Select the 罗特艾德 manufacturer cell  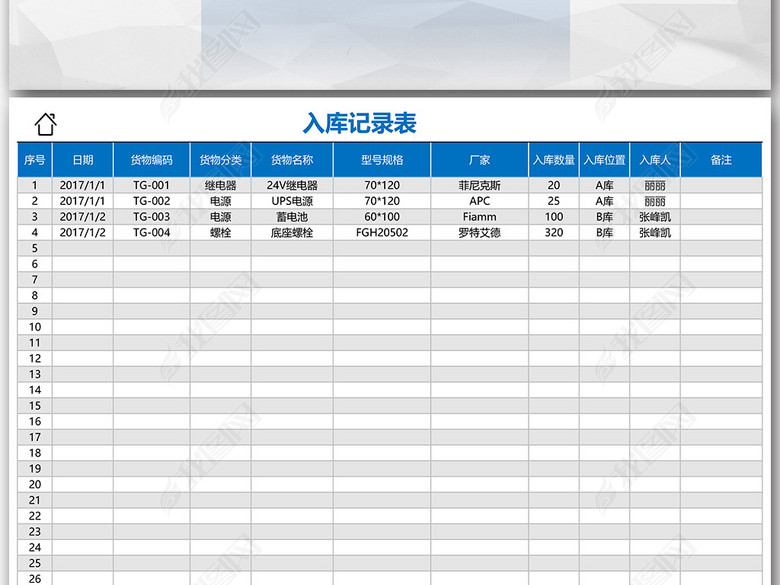480,233
